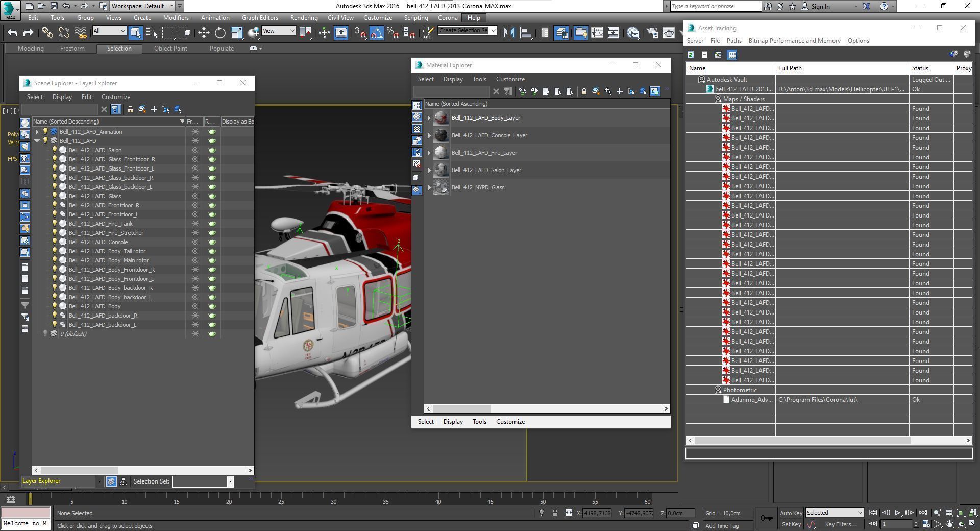This screenshot has height=531, width=980.
Task: Expand Bell_412_LAFD_Console_Layer material
Action: click(429, 135)
